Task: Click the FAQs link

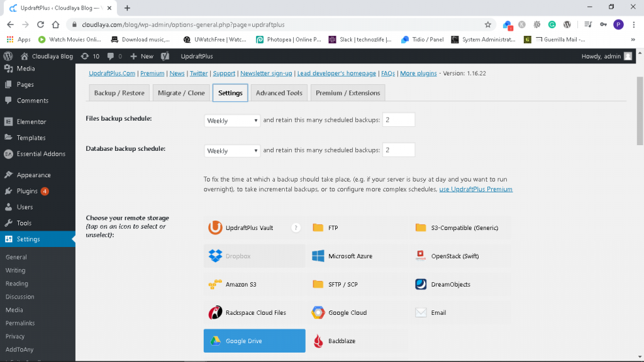Action: [x=387, y=73]
